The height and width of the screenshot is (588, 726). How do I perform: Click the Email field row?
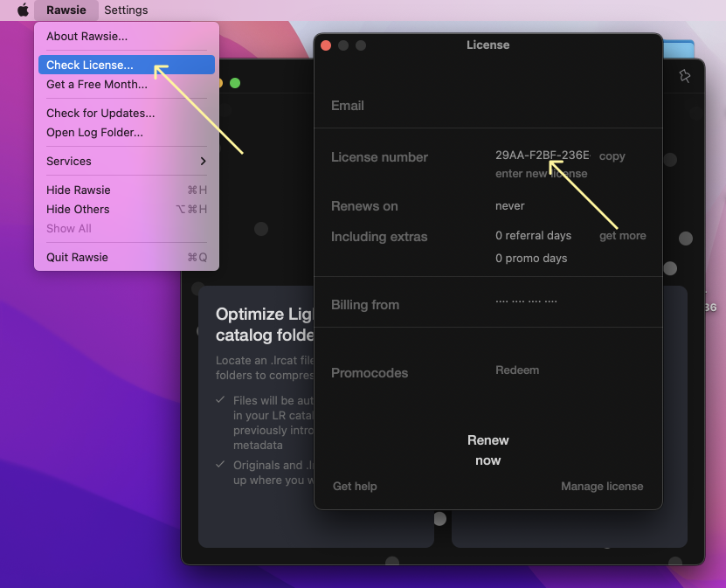click(488, 106)
